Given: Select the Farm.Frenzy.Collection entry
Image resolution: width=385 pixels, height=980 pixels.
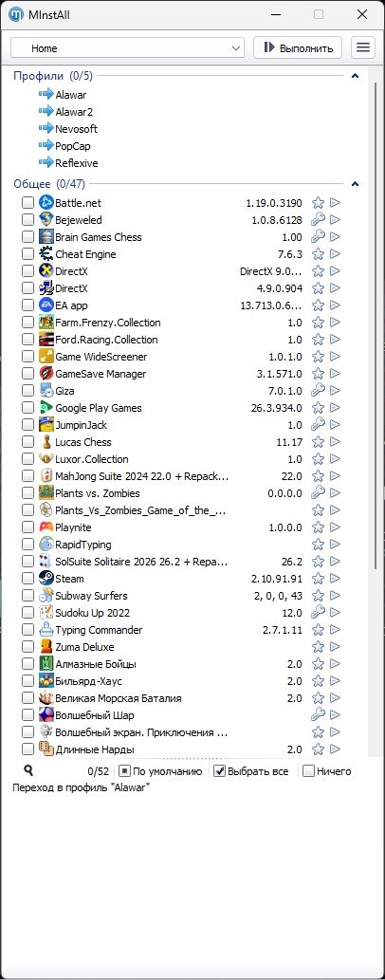Looking at the screenshot, I should pyautogui.click(x=107, y=323).
